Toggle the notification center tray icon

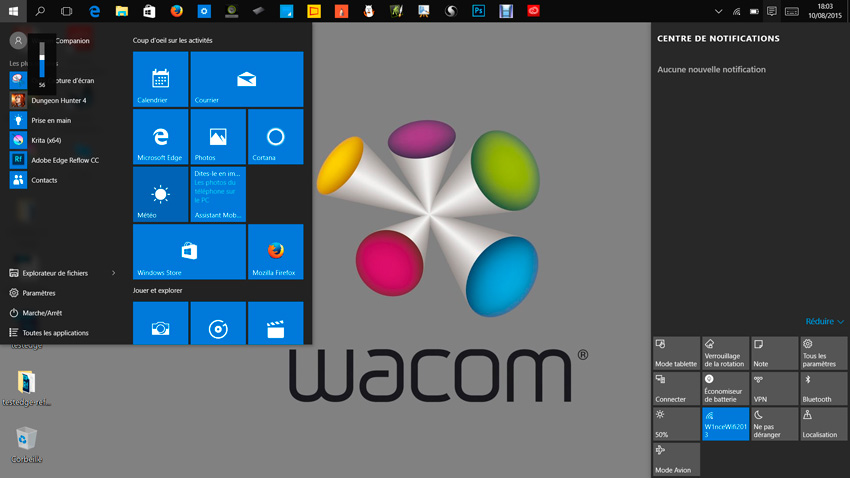(772, 11)
